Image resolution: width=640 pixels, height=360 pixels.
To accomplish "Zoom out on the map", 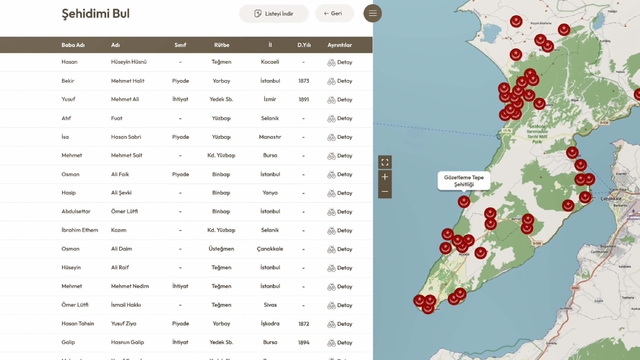I will (x=384, y=191).
